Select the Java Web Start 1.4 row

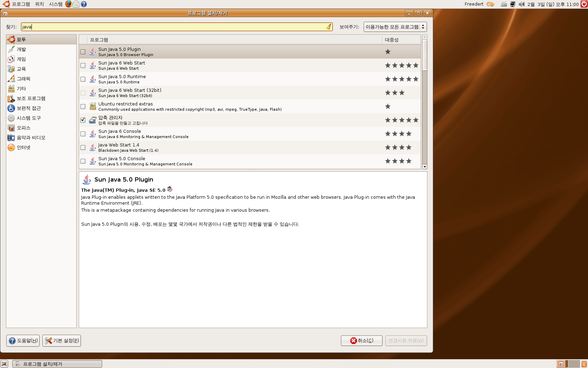point(250,148)
